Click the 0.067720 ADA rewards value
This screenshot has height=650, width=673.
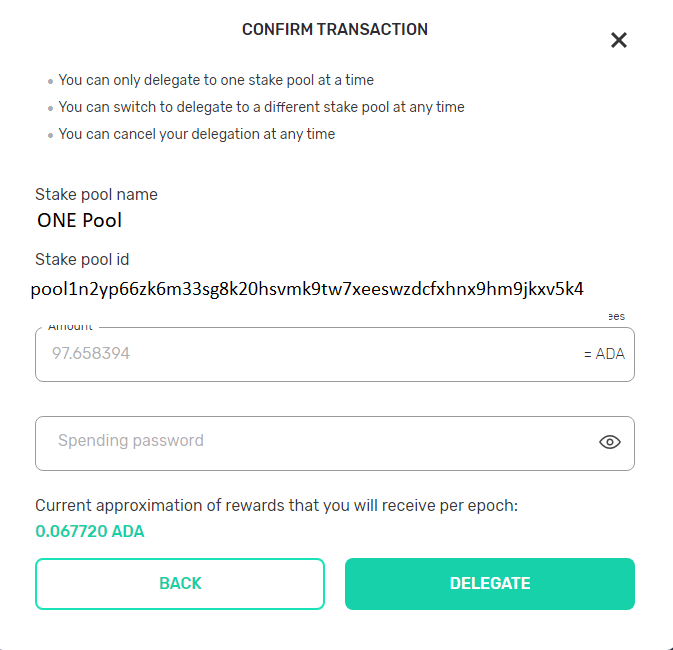click(x=90, y=531)
